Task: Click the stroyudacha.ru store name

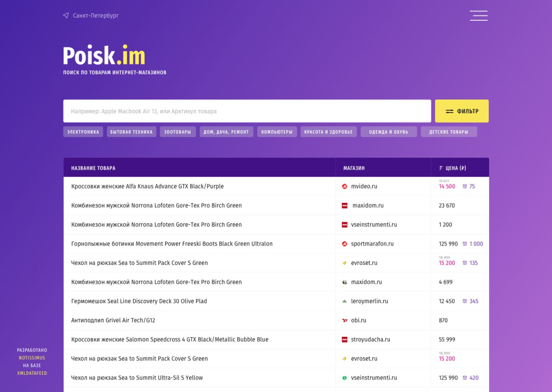Action: point(371,339)
